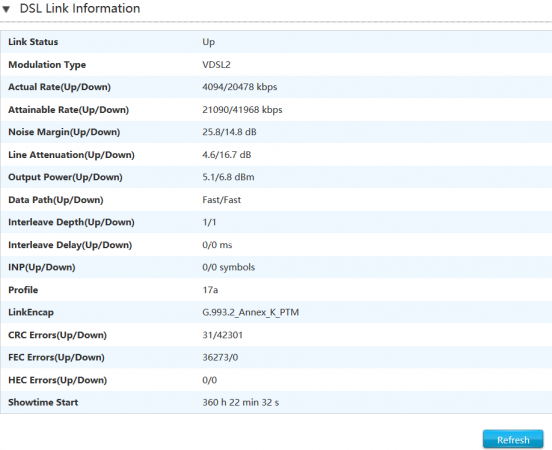Select the Profile label
The width and height of the screenshot is (552, 450).
(x=23, y=290)
